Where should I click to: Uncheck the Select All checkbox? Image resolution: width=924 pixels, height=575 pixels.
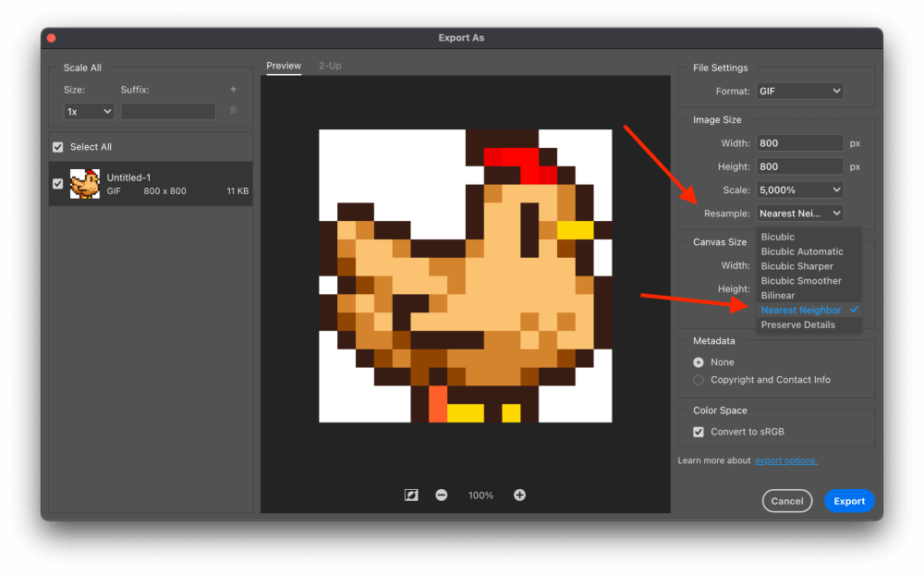(57, 145)
